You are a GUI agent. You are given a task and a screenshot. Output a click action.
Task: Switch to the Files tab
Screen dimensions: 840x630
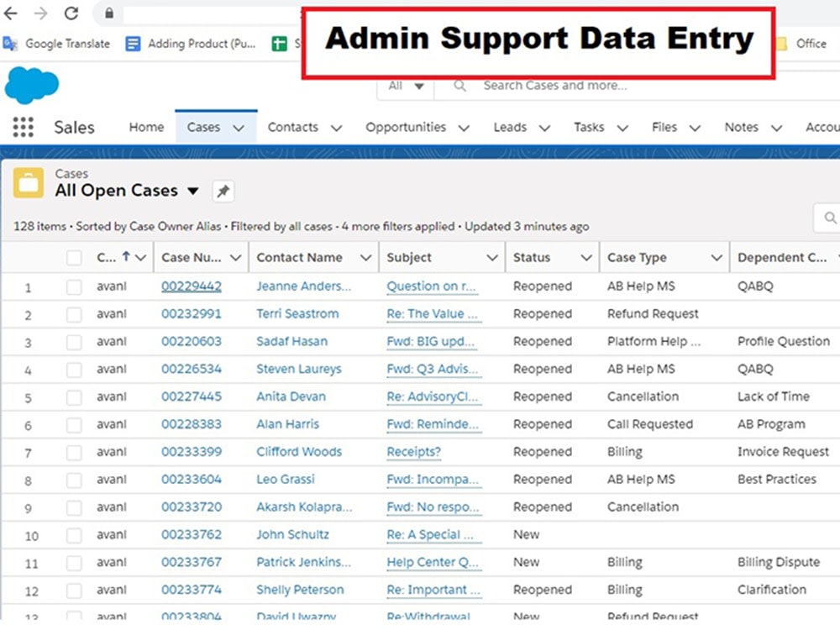[x=664, y=127]
